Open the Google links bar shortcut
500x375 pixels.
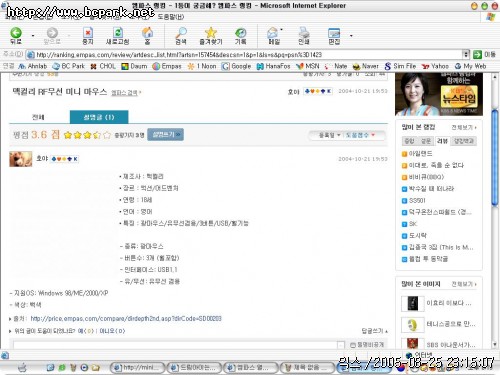(237, 66)
